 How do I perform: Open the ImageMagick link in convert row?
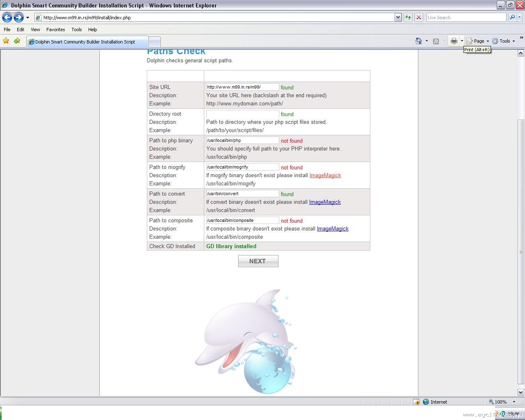click(325, 202)
